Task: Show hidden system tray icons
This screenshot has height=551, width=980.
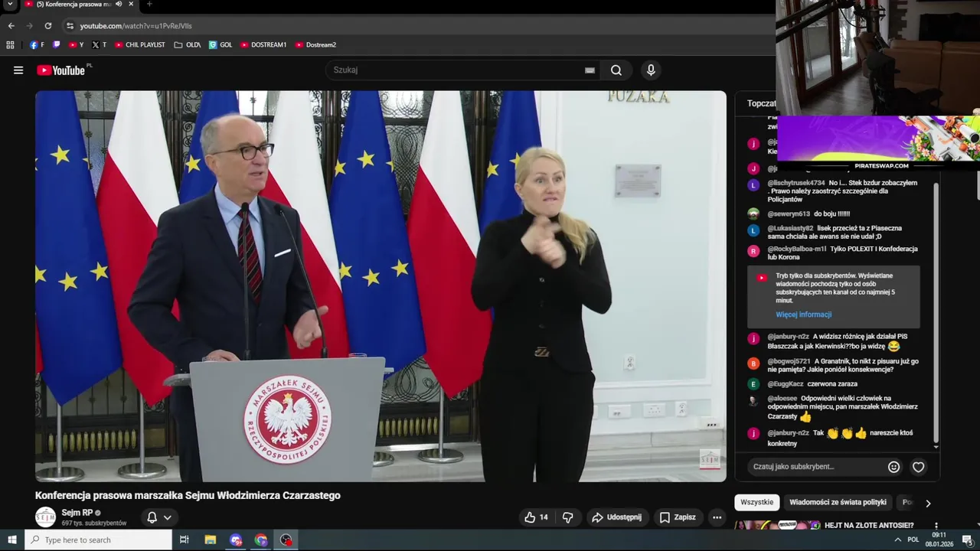Action: point(897,540)
